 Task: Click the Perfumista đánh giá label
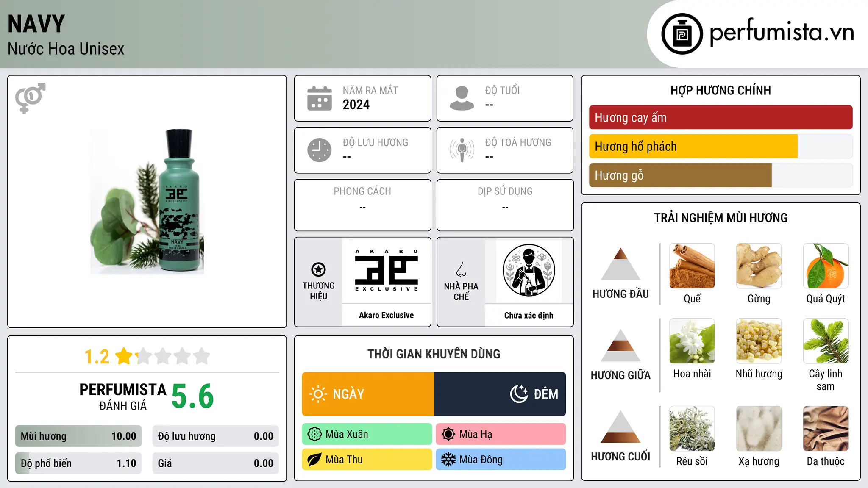[123, 396]
